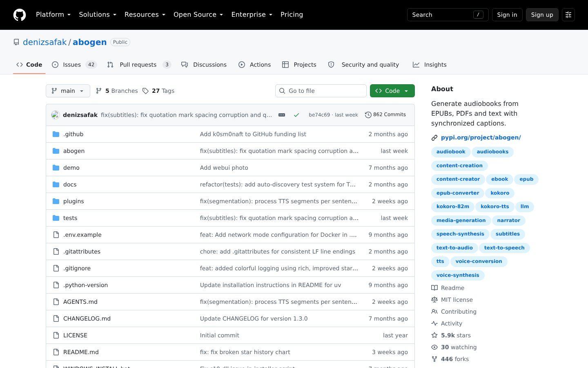Expand the commit message ellipsis icon

click(x=282, y=115)
